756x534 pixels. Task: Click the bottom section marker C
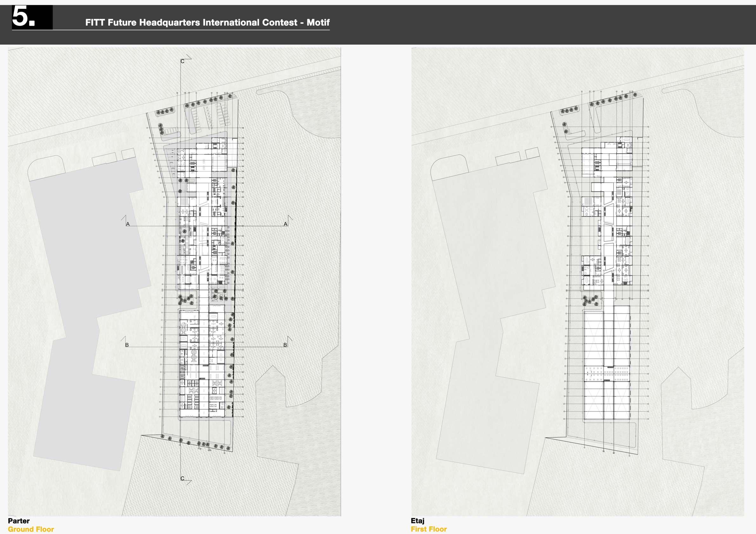coord(183,478)
